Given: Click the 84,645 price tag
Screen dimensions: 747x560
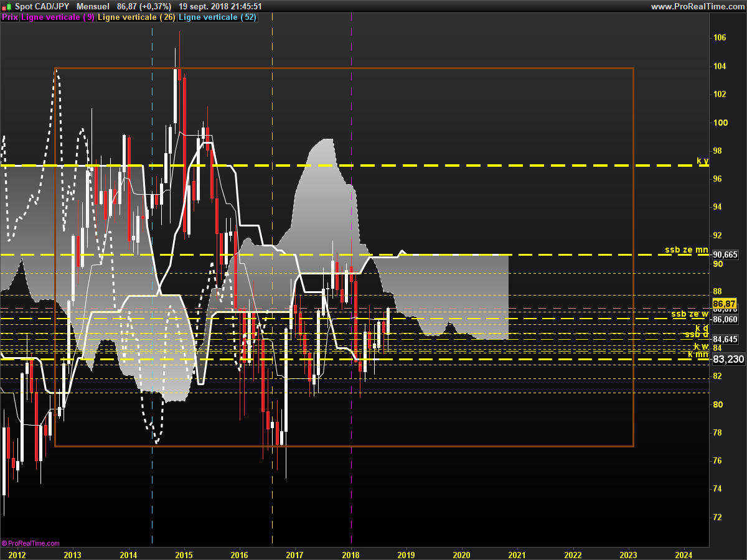Looking at the screenshot, I should point(725,339).
